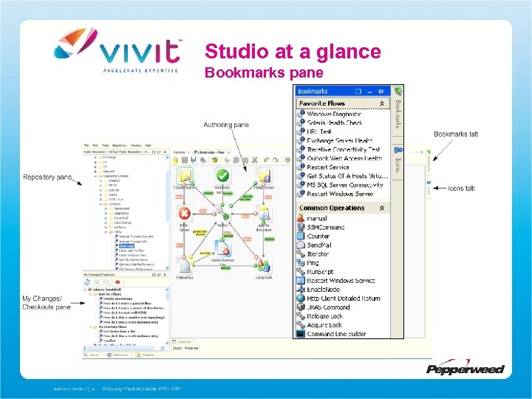Click the Delete X toolbar icon

[x=255, y=160]
